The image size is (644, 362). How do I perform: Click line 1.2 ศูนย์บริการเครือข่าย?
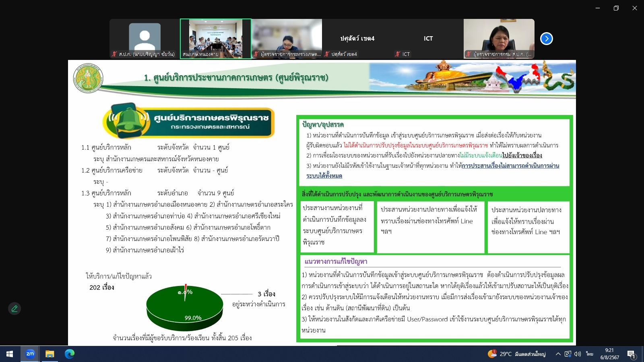tap(155, 170)
